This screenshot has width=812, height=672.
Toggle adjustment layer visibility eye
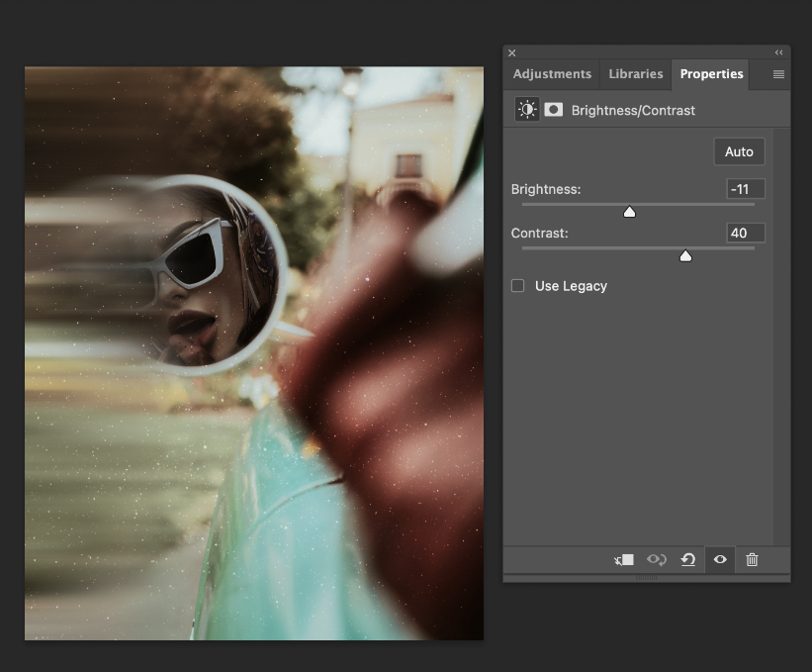[x=720, y=559]
